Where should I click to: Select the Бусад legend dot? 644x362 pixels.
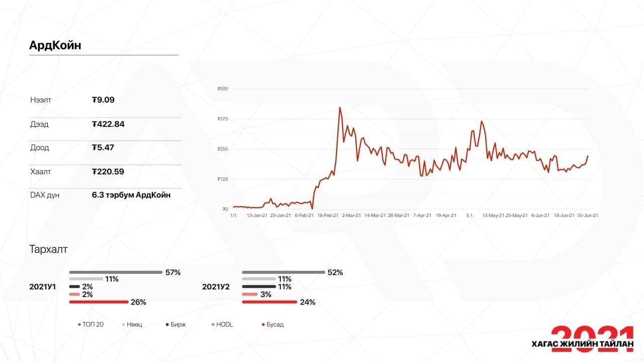pyautogui.click(x=263, y=325)
